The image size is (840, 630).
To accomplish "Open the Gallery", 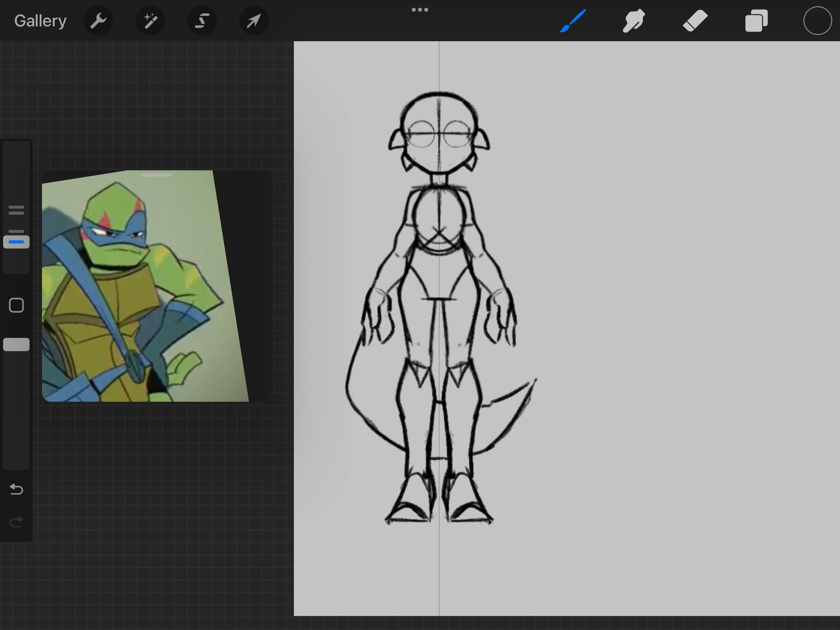I will [x=40, y=21].
